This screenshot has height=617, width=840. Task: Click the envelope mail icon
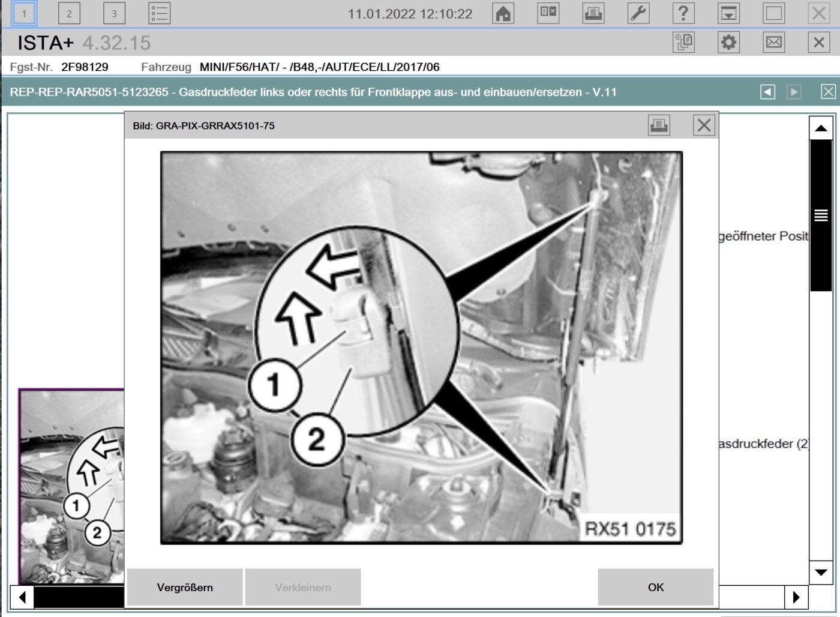tap(774, 43)
